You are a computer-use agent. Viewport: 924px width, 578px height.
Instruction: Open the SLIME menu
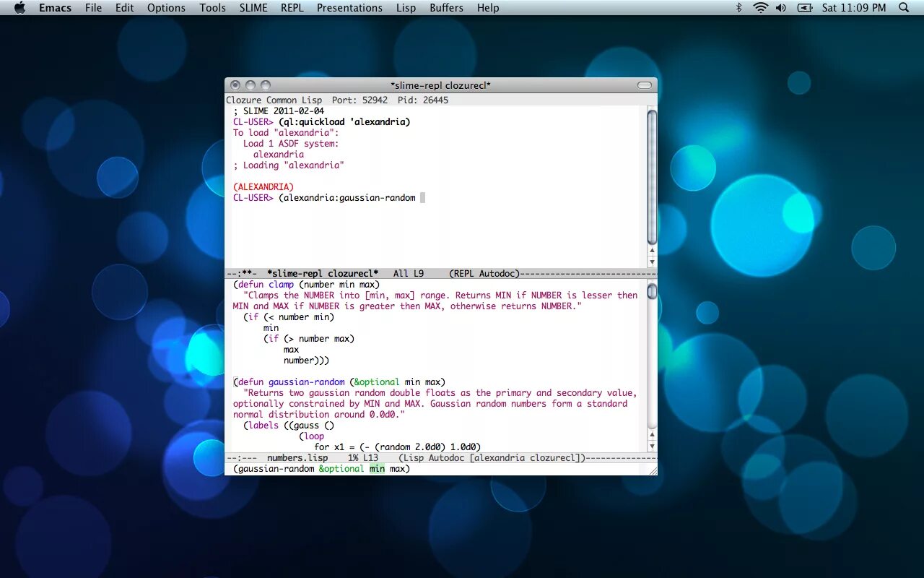tap(253, 7)
